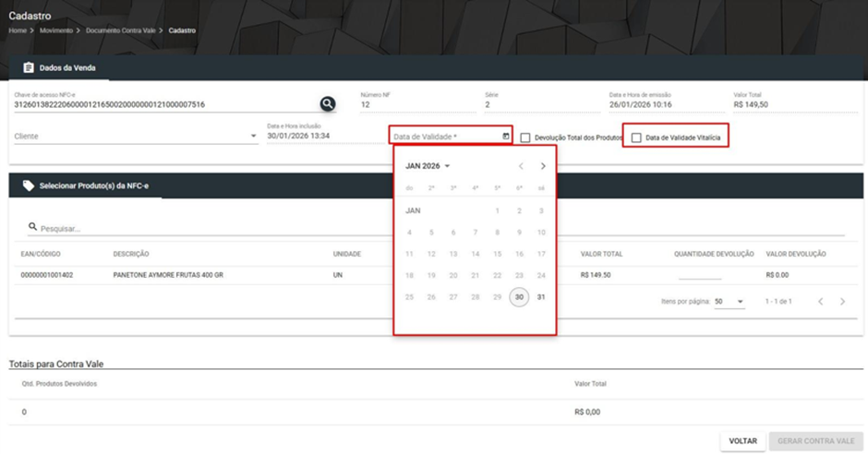
Task: Click the 1 - 1 de 1 pagination label
Action: click(778, 302)
